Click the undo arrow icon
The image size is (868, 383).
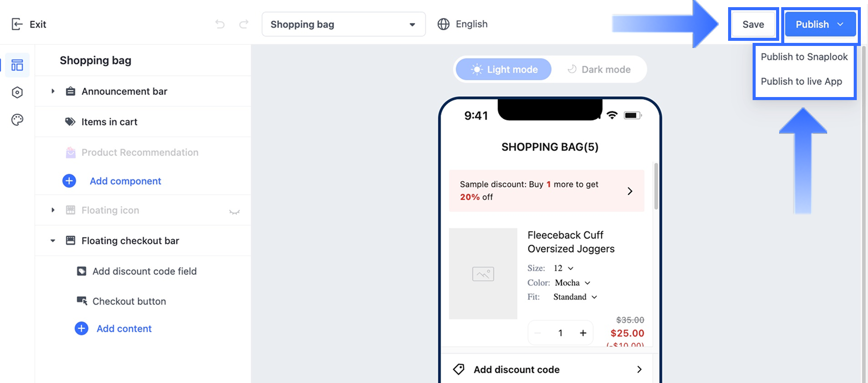(x=220, y=24)
